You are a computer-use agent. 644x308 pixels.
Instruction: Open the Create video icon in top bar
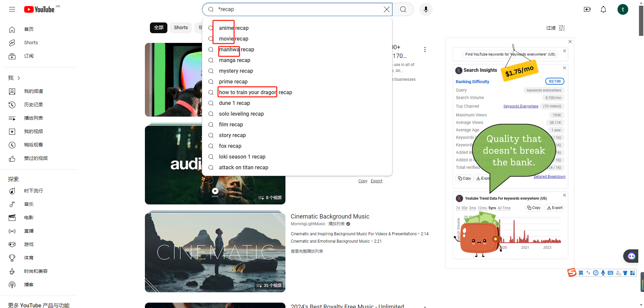[x=587, y=9]
